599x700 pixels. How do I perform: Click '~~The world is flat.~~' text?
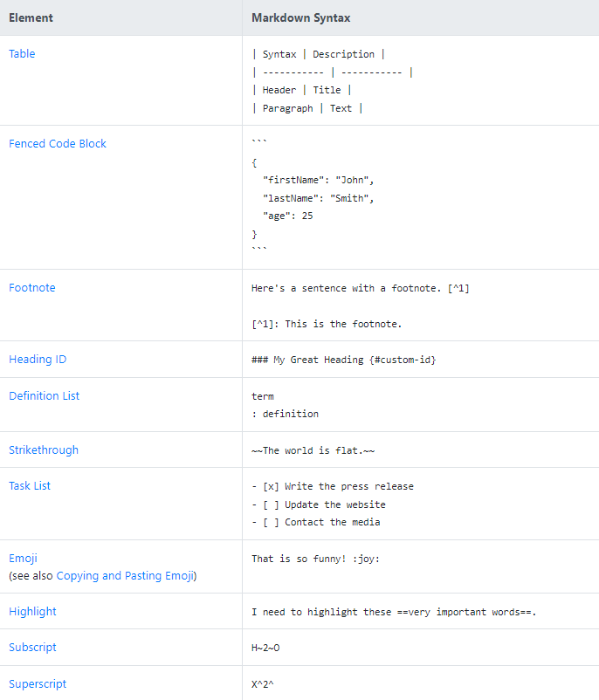pos(313,451)
